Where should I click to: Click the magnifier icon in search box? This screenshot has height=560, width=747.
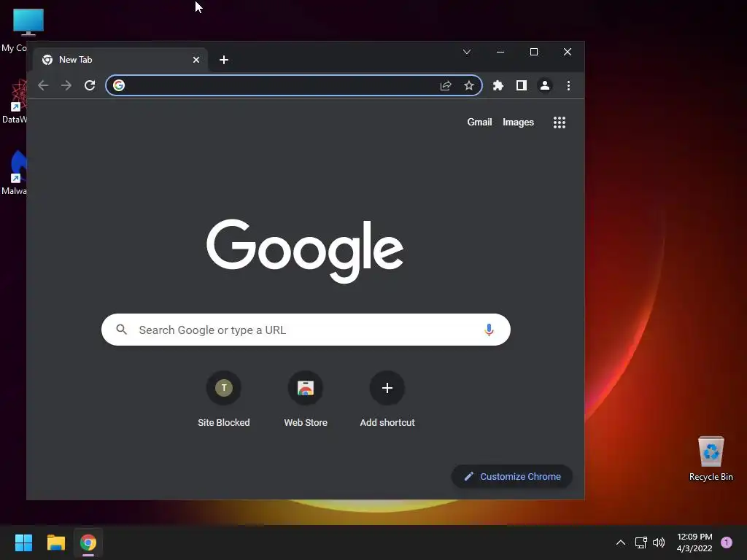point(122,329)
